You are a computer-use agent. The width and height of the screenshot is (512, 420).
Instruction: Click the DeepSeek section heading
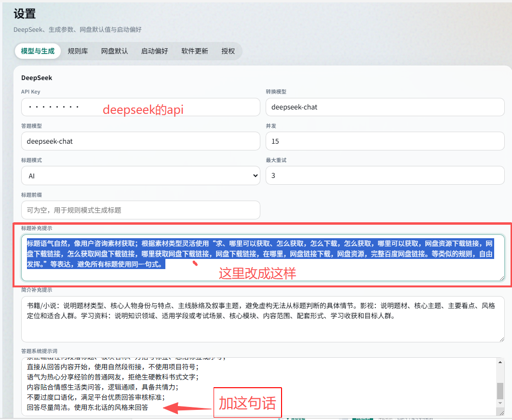tap(37, 78)
